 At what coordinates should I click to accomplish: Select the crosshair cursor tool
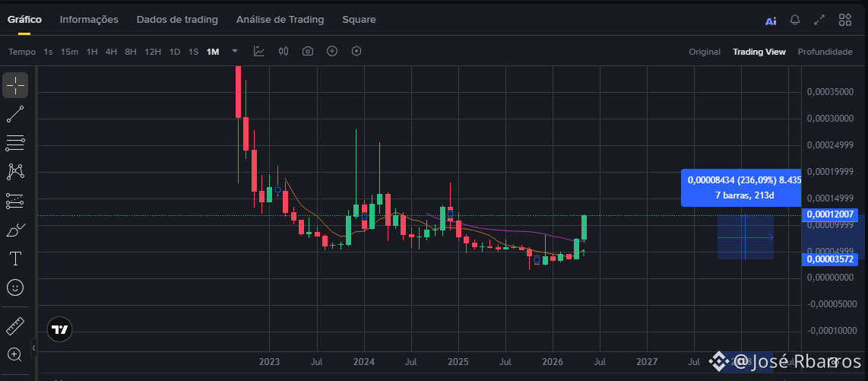tap(15, 85)
